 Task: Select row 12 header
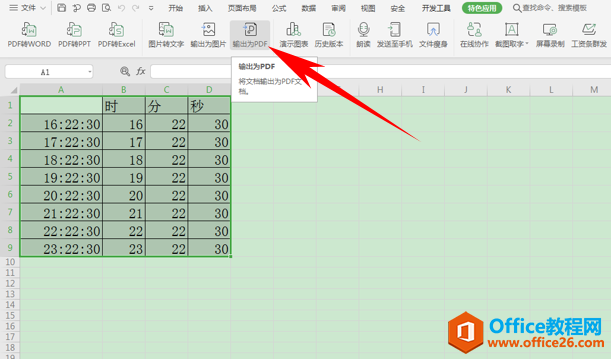pyautogui.click(x=10, y=283)
